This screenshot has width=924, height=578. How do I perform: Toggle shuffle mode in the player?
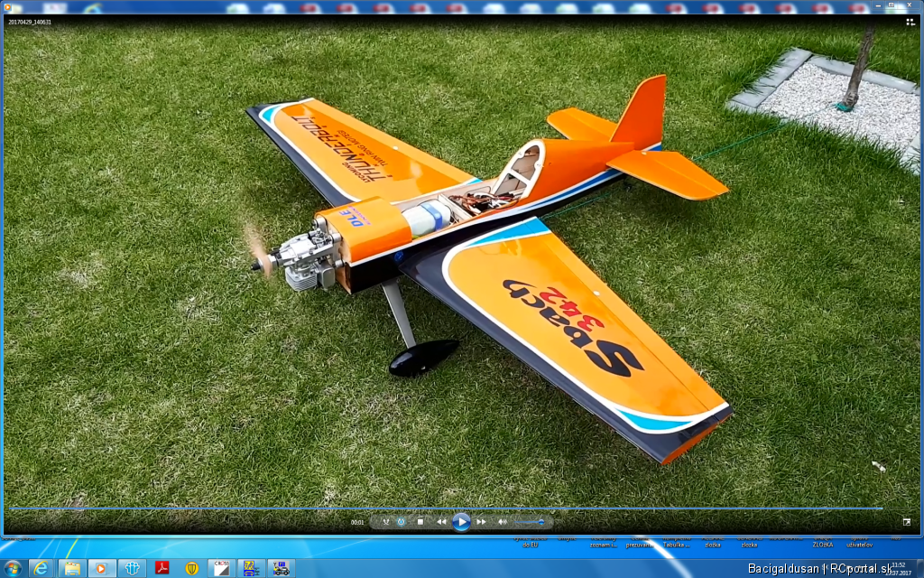(386, 521)
